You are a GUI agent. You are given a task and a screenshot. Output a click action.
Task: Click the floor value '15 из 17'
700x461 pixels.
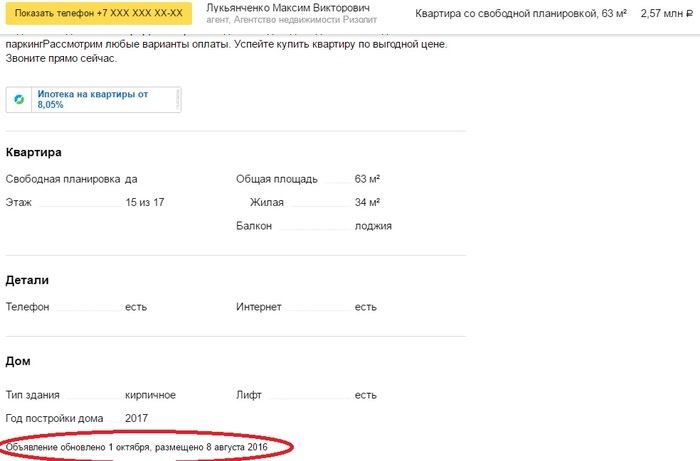coord(144,202)
